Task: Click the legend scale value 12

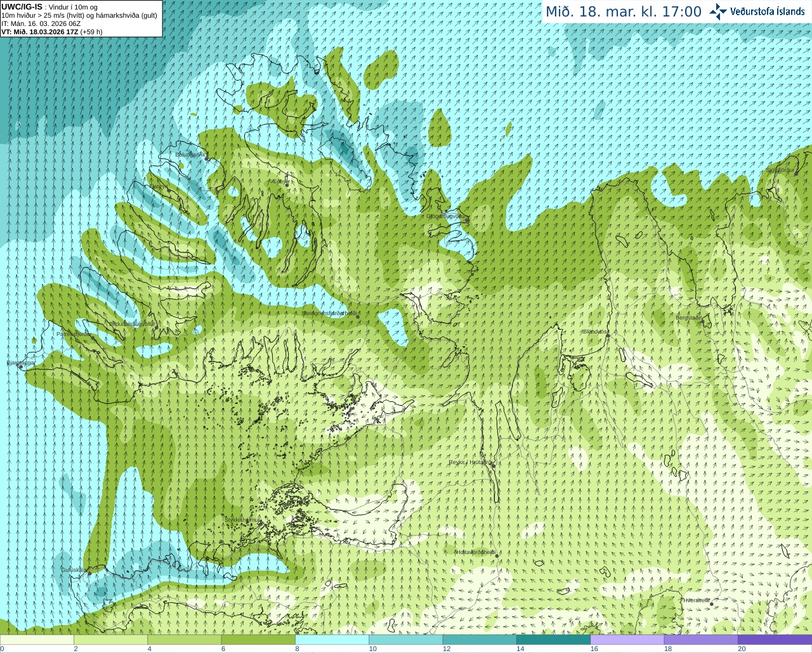Action: 447,649
